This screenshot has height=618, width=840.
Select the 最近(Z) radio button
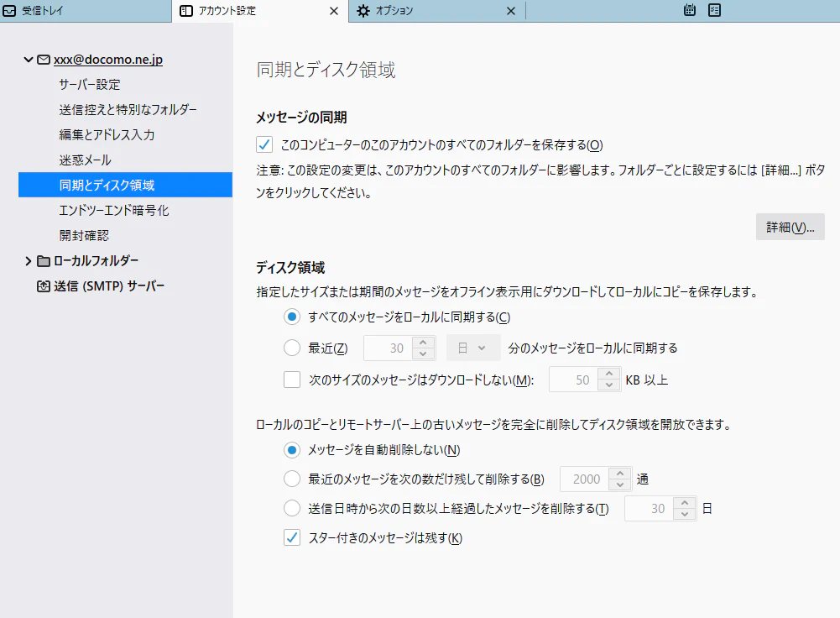[292, 348]
